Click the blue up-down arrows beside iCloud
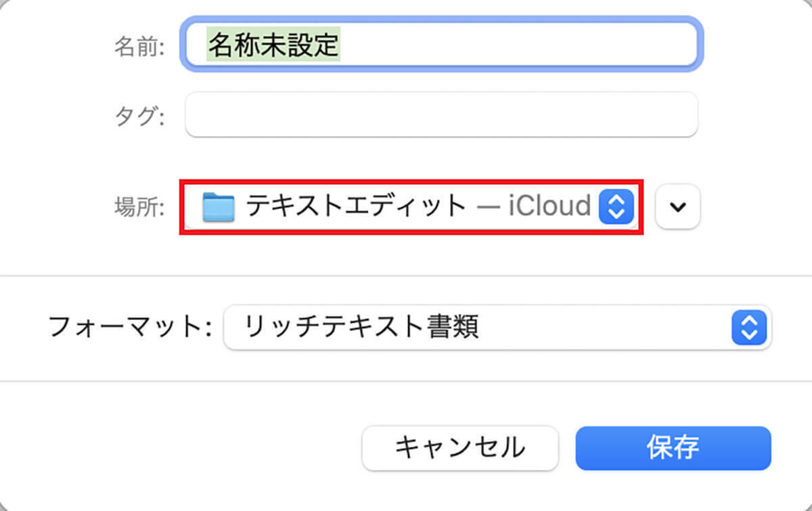Screen dimensions: 812x511 (616, 206)
